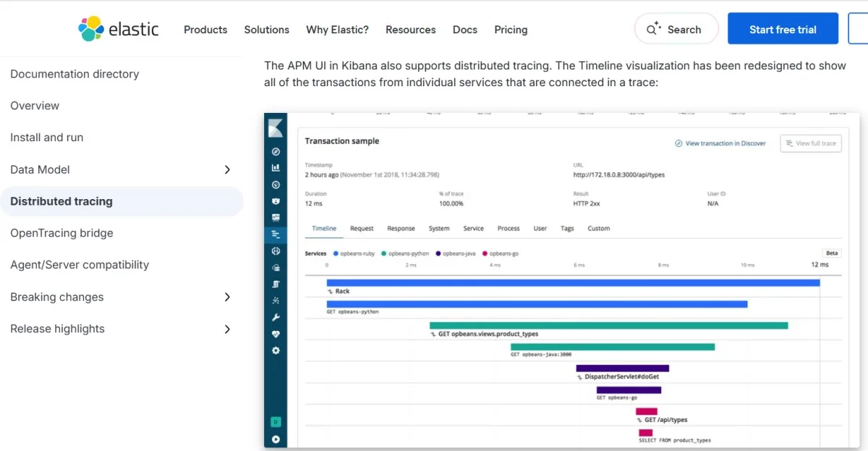Image resolution: width=868 pixels, height=451 pixels.
Task: Open the System tab in the transaction sample
Action: [440, 228]
